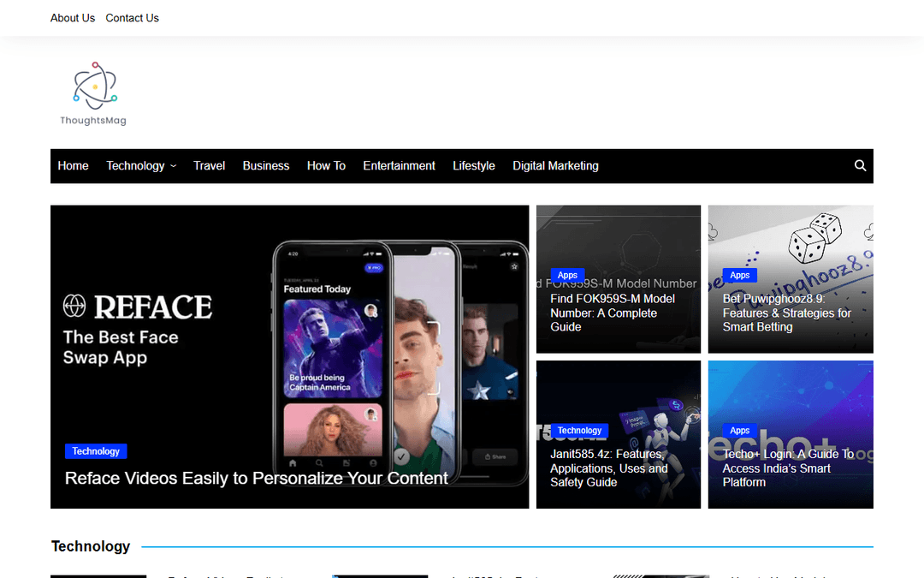Click Technology tag on Janit585.4z article
This screenshot has height=578, width=924.
pyautogui.click(x=579, y=431)
